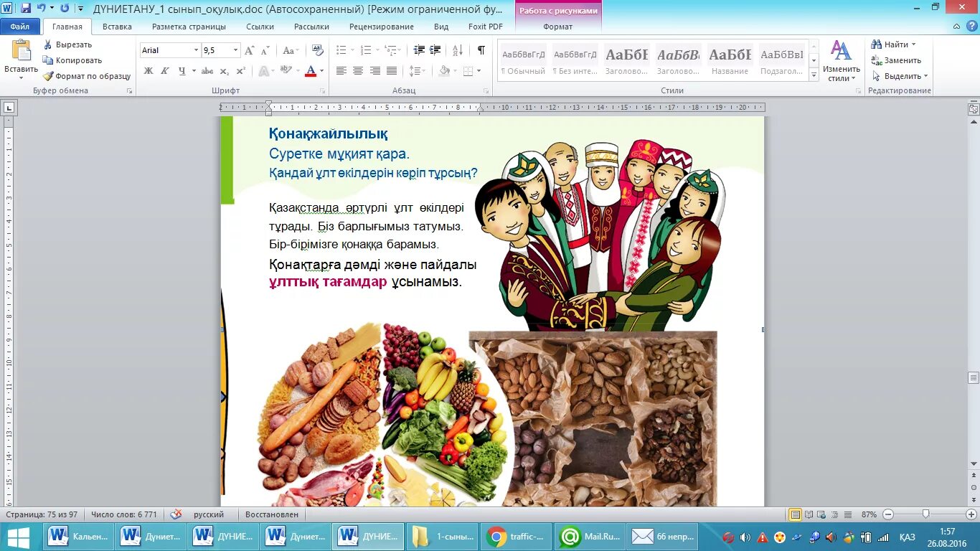Apply superscript formatting
The image size is (980, 551).
pos(241,71)
